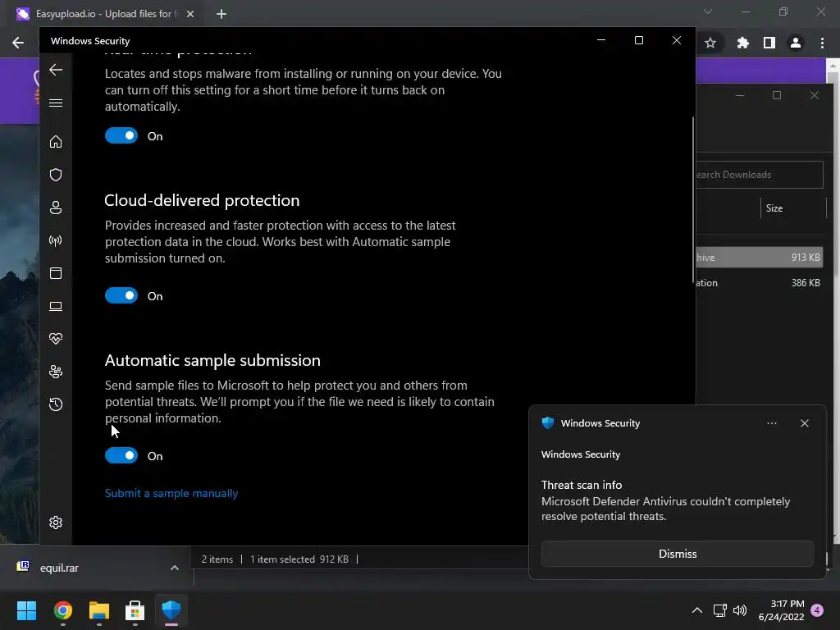Viewport: 840px width, 630px height.
Task: Go back using Windows Security back arrow
Action: click(x=56, y=70)
